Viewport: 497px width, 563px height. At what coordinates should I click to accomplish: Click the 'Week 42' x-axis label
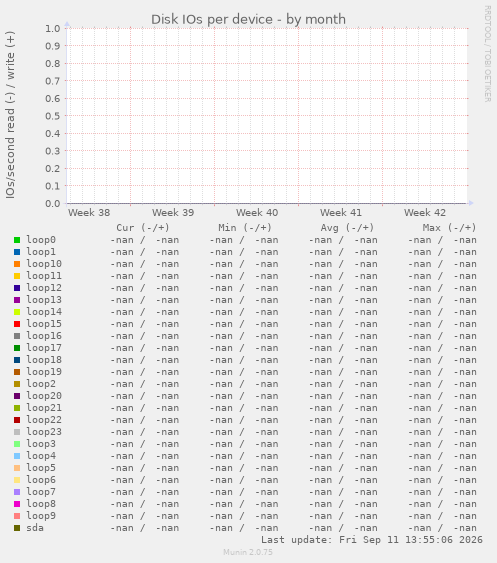coord(425,213)
